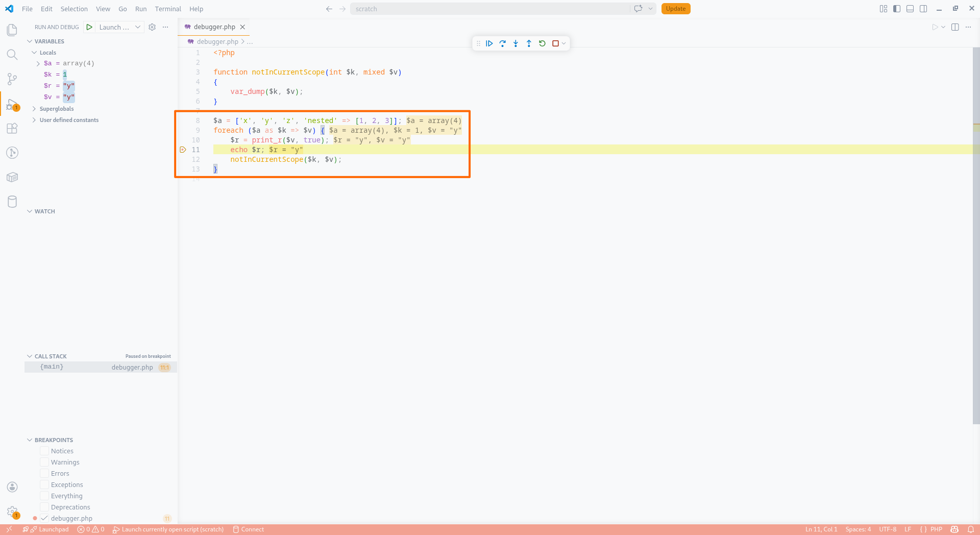Screen dimensions: 980x535
Task: Collapse the WATCH section
Action: [30, 211]
